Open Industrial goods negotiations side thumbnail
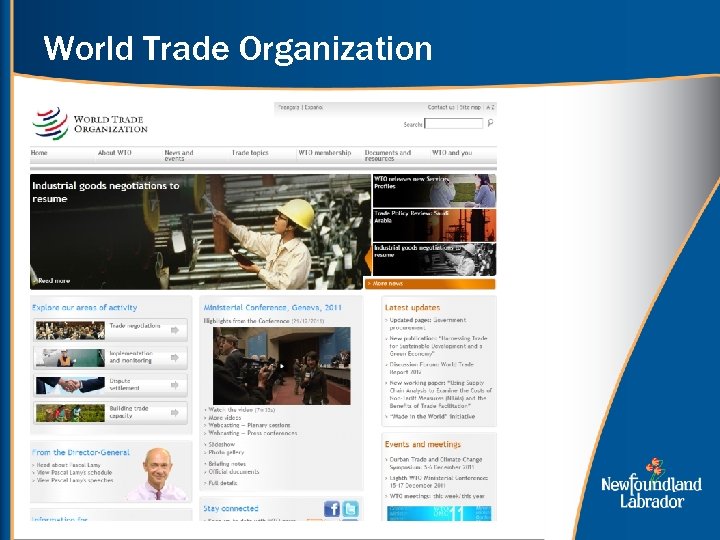 pyautogui.click(x=434, y=259)
